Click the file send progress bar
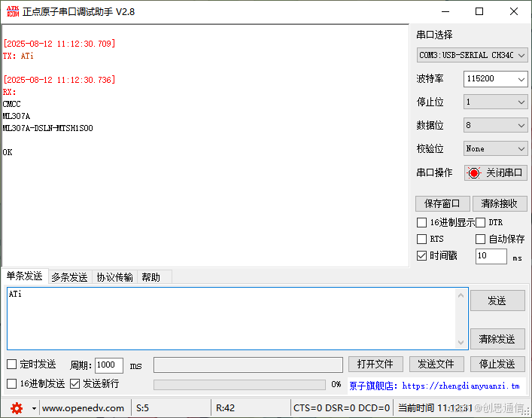532x418 pixels. (x=239, y=384)
